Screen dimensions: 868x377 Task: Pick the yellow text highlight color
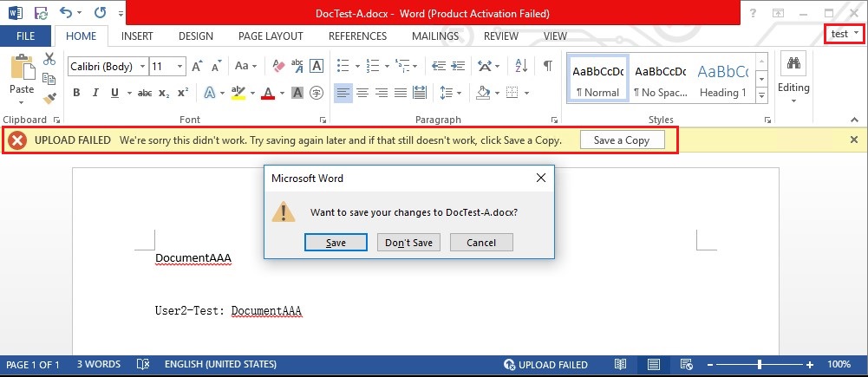[238, 93]
